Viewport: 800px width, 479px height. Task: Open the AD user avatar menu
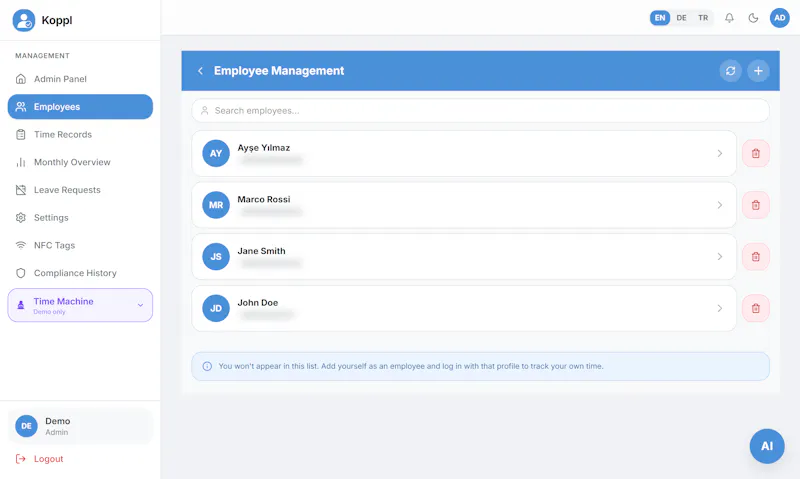coord(780,18)
